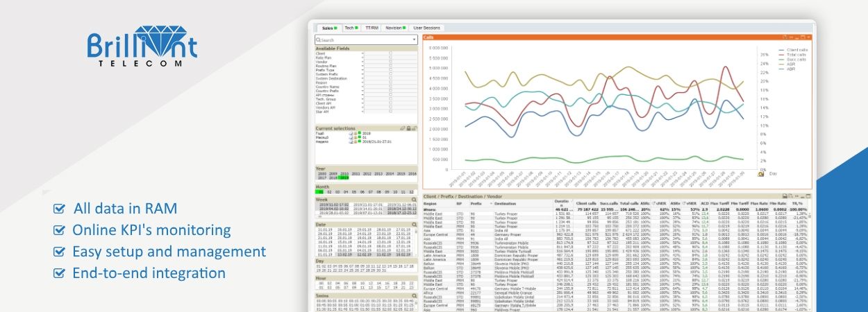Lock current selections with the padlock icon
Viewport: 868px width, 312px height.
click(x=408, y=128)
